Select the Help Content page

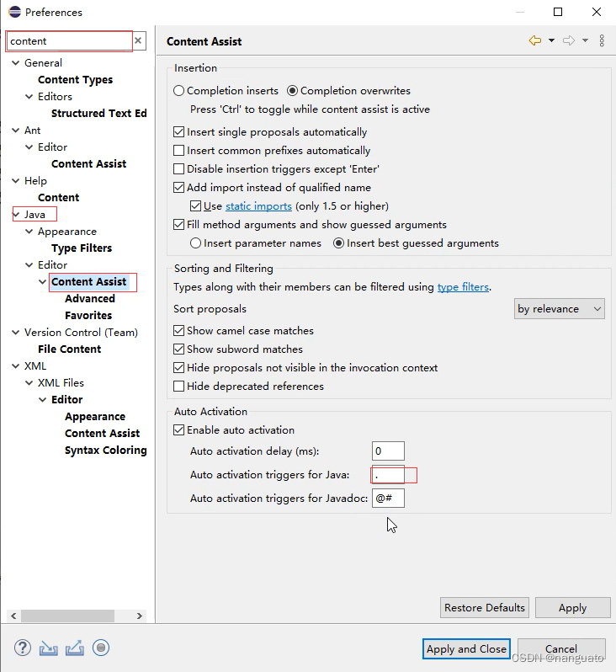(x=58, y=198)
